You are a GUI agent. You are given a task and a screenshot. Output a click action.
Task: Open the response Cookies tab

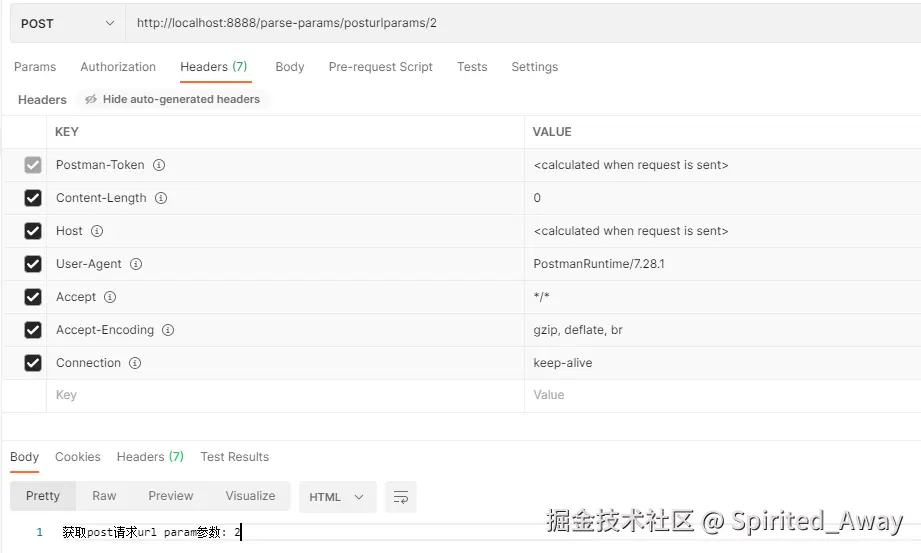coord(78,457)
